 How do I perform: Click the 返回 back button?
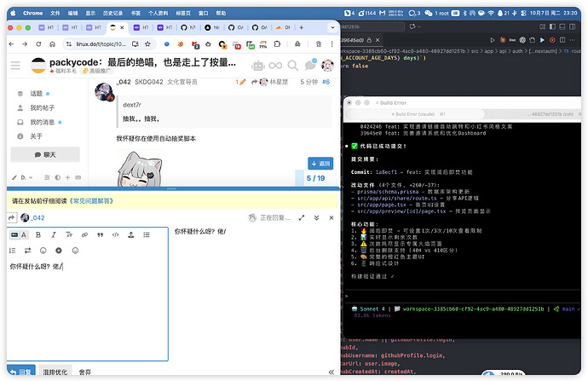tap(320, 164)
